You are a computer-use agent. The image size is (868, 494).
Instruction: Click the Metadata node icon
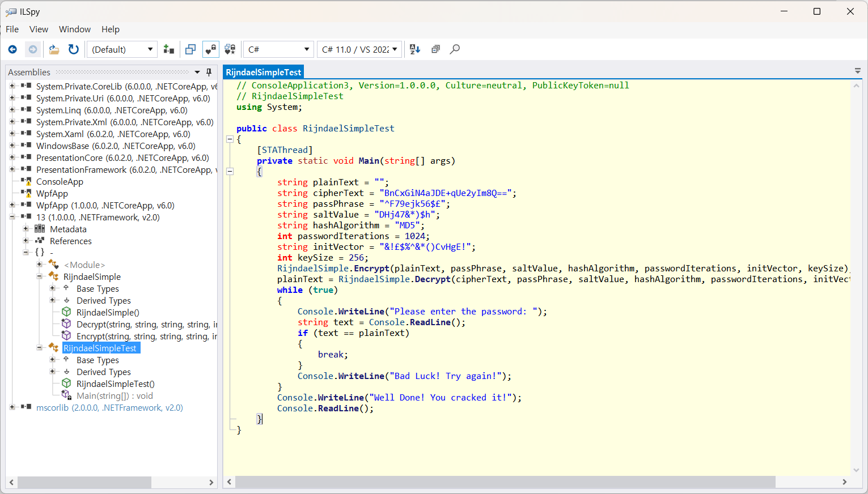coord(40,229)
